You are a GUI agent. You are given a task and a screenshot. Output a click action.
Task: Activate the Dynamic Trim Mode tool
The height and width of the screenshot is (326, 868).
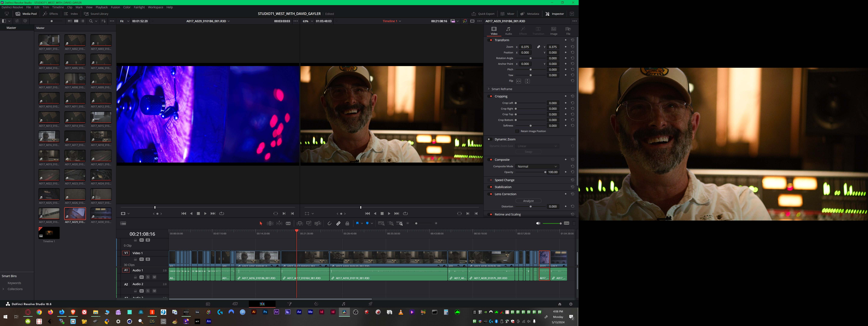(279, 223)
